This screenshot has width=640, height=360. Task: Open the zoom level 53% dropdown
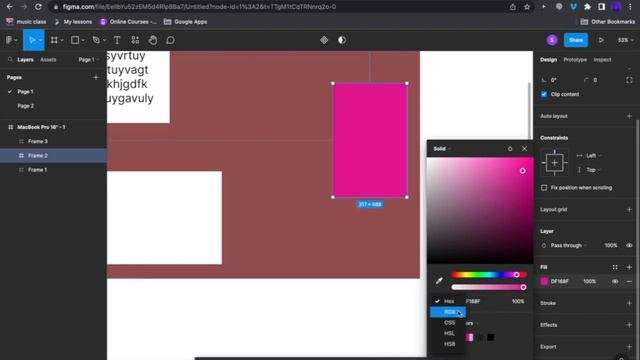click(625, 40)
